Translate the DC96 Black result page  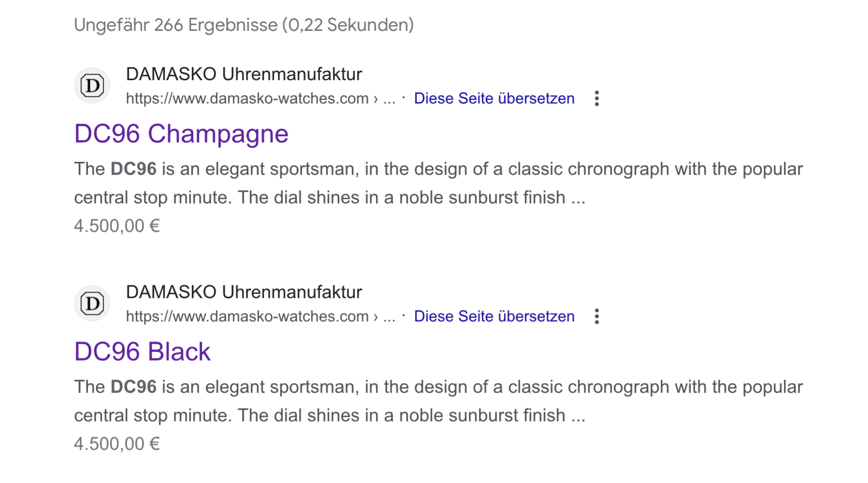pos(494,317)
